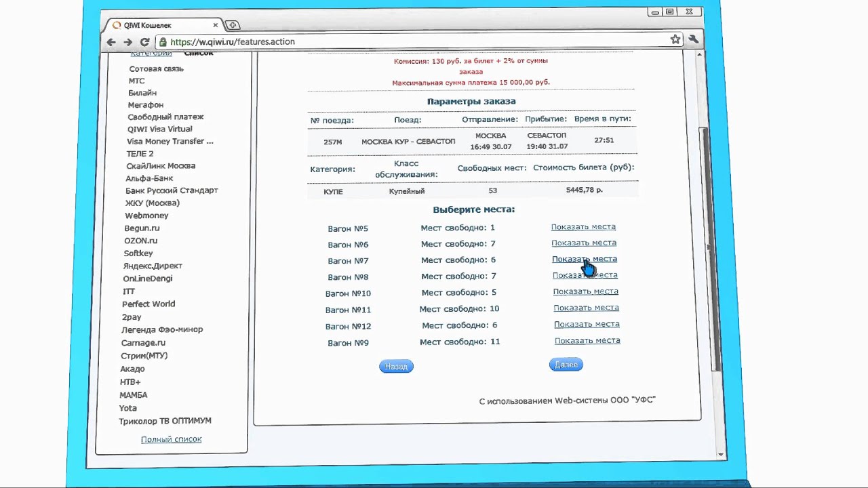This screenshot has width=868, height=488.
Task: Open Begun.ru in the sidebar
Action: pos(142,228)
